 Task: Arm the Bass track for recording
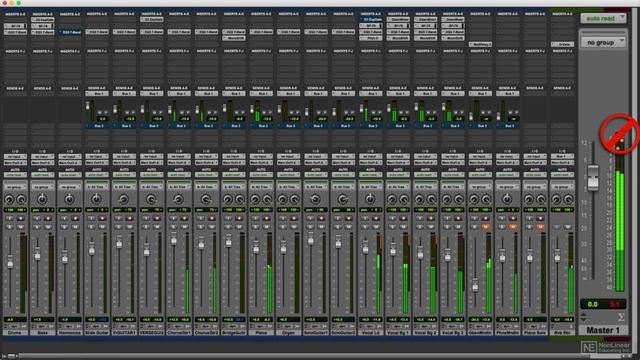pos(48,218)
